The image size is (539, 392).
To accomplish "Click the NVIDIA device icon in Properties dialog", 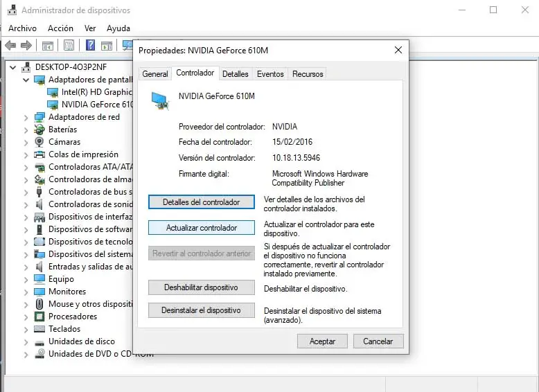I will pyautogui.click(x=160, y=100).
